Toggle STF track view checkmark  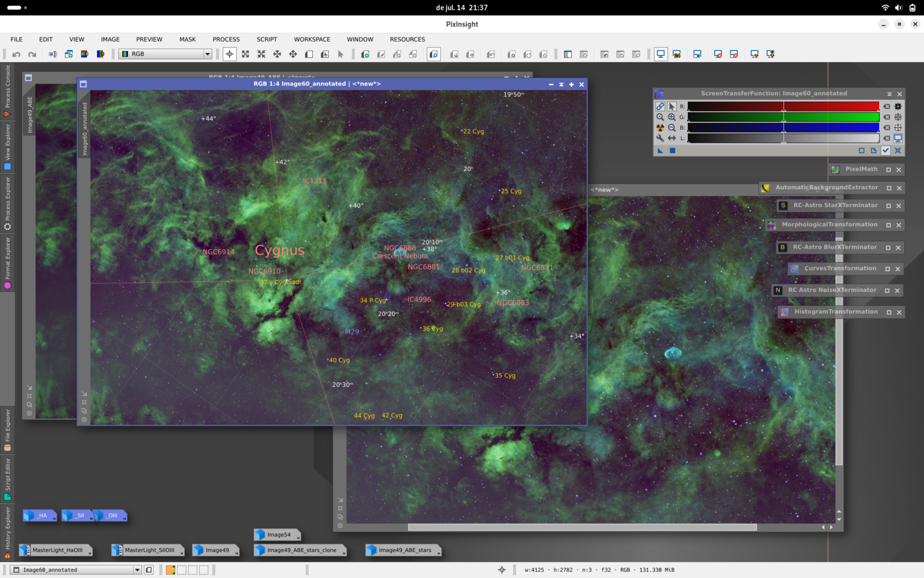[x=885, y=151]
